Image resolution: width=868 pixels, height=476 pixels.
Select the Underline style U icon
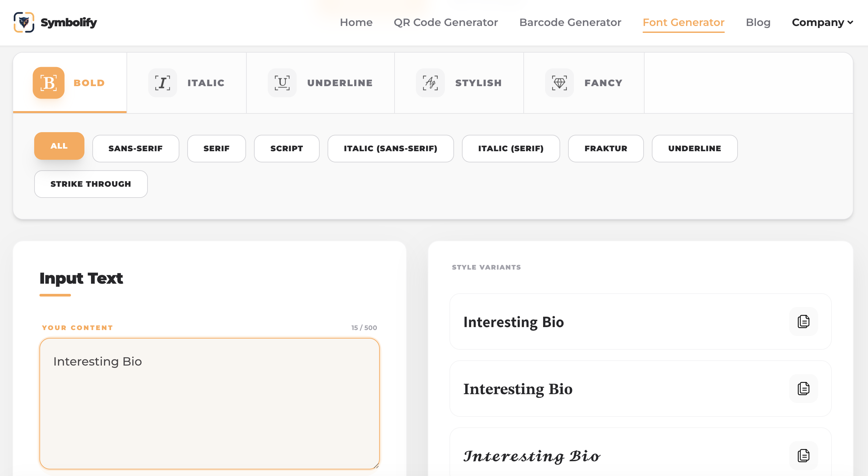coord(282,83)
